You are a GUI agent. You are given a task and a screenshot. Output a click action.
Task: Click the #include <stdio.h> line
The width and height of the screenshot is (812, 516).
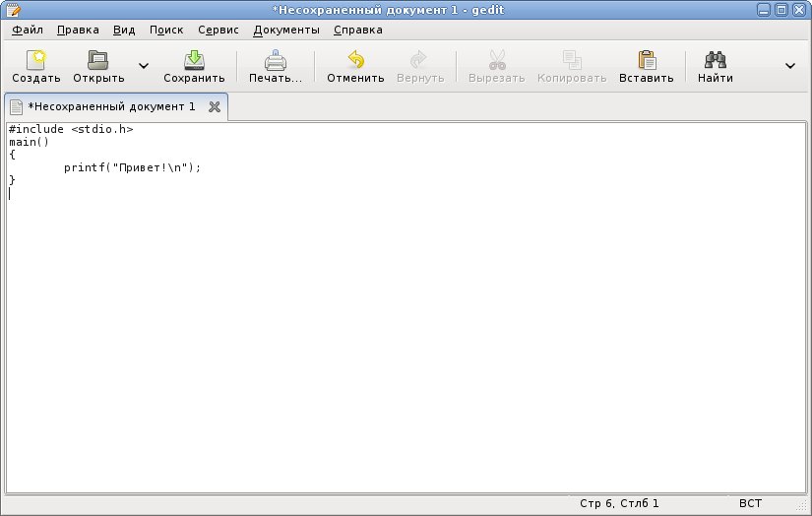click(71, 129)
